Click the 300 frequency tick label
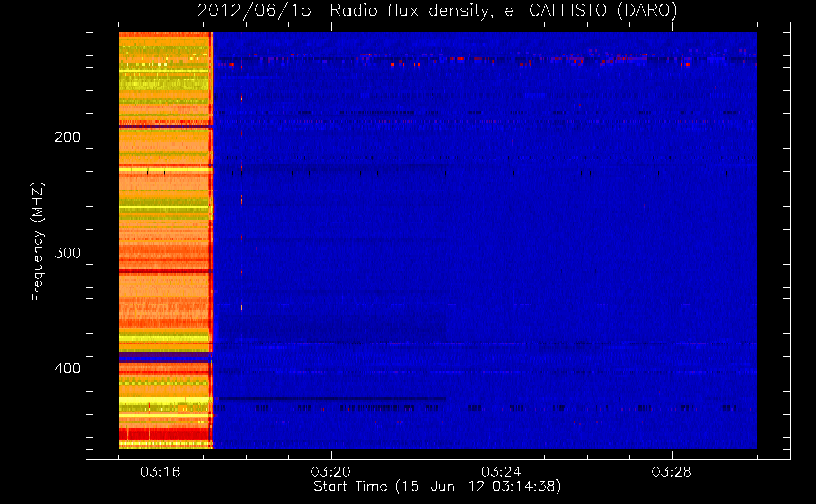 pos(68,253)
